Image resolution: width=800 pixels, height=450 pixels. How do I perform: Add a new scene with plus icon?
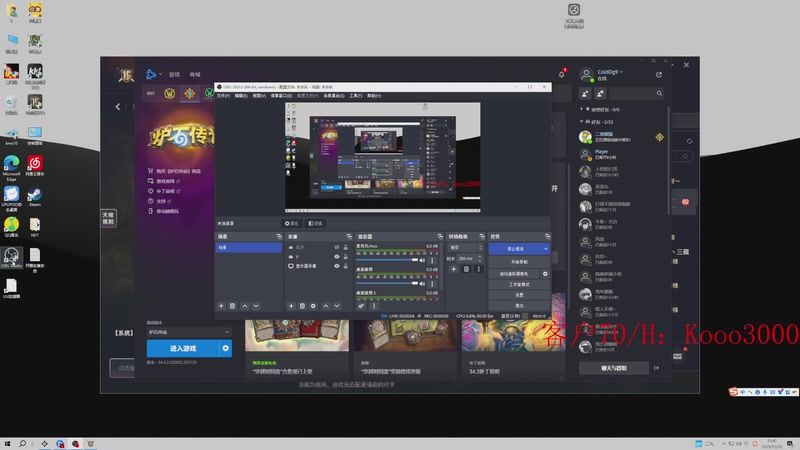point(221,306)
